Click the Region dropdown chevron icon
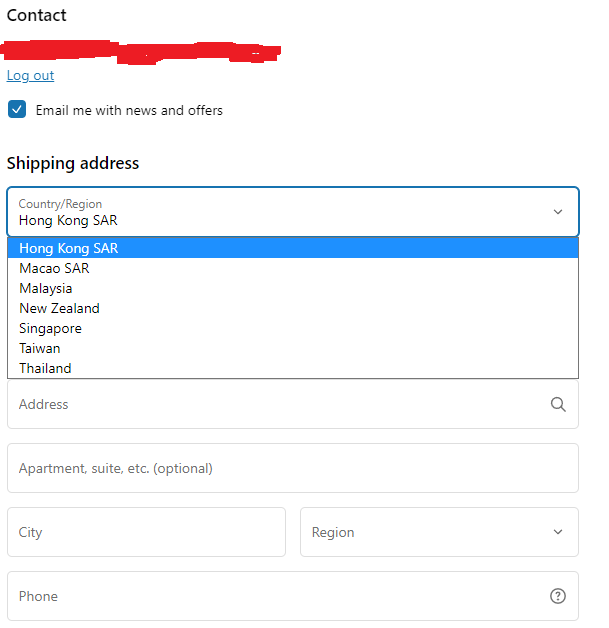609x628 pixels. pyautogui.click(x=558, y=532)
